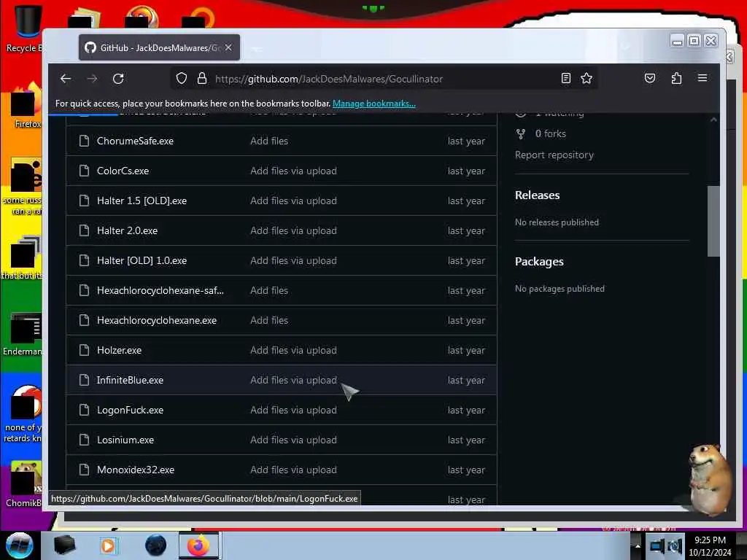Screen dimensions: 747x560
Task: Bookmark this page with the star icon
Action: (x=587, y=78)
